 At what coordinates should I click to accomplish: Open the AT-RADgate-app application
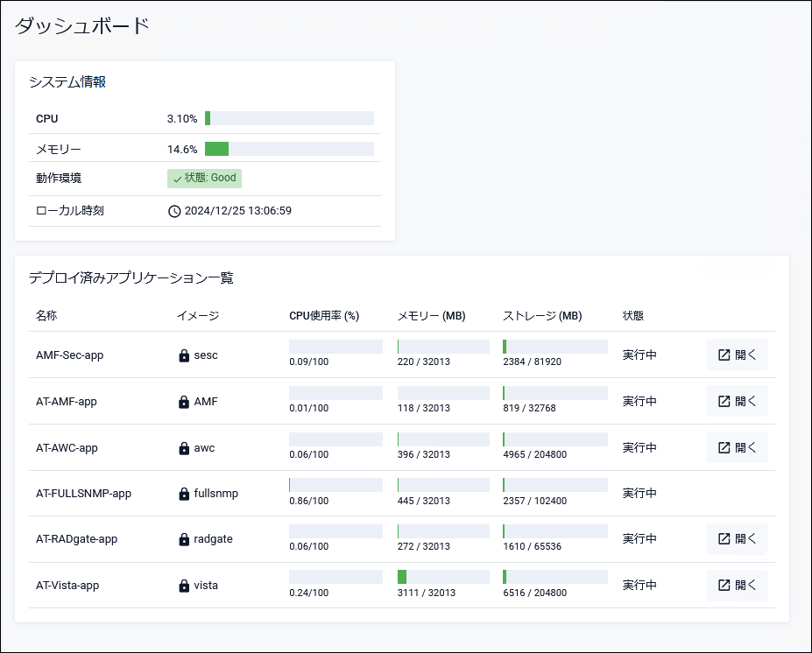(x=737, y=538)
